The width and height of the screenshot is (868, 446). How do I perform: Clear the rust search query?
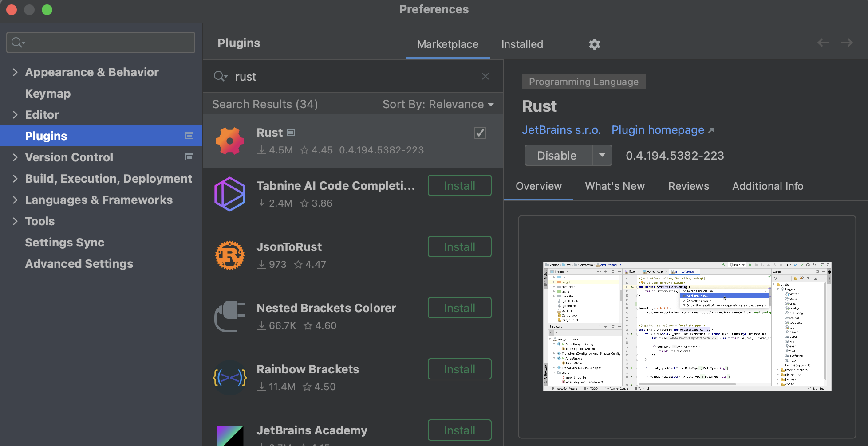click(x=485, y=76)
